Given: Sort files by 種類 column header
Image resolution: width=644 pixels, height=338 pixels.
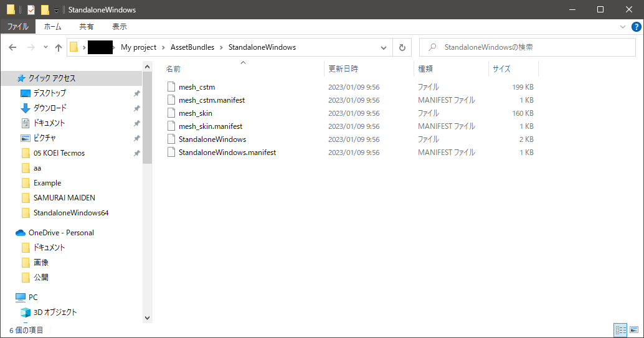Looking at the screenshot, I should [425, 69].
